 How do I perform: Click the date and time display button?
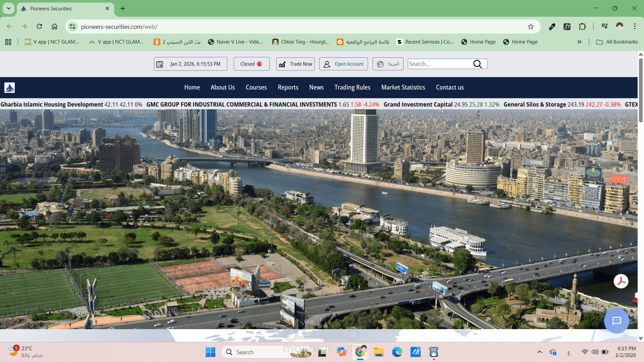pos(191,64)
